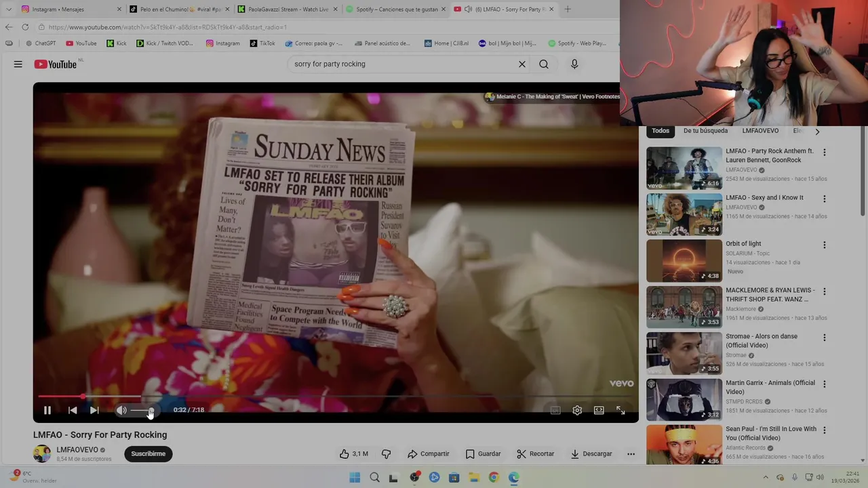Image resolution: width=868 pixels, height=488 pixels.
Task: Toggle theater mode in player
Action: click(x=599, y=410)
